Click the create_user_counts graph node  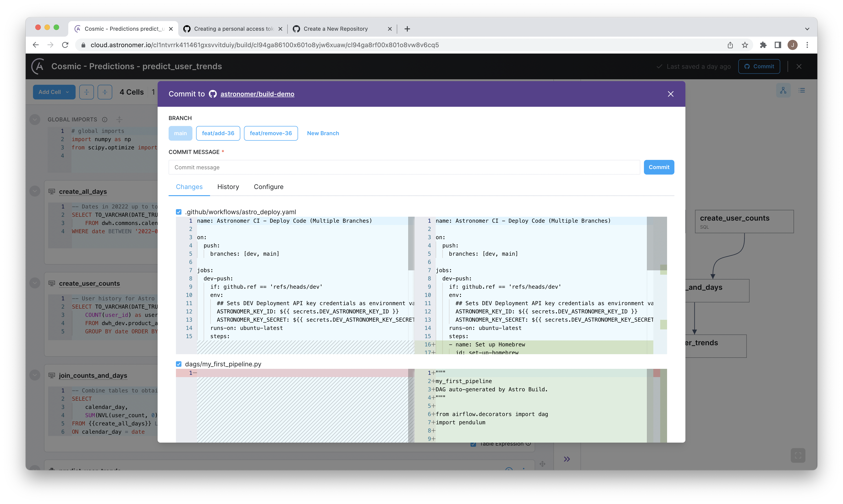pos(744,222)
